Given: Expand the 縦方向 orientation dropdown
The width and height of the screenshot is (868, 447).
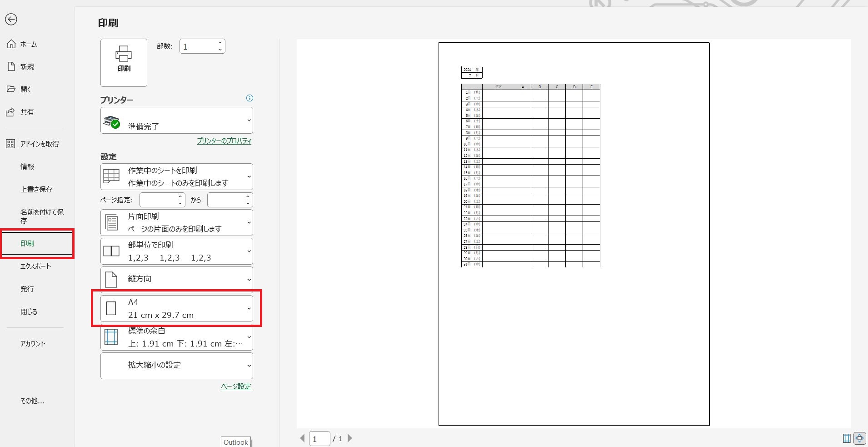Looking at the screenshot, I should 176,279.
